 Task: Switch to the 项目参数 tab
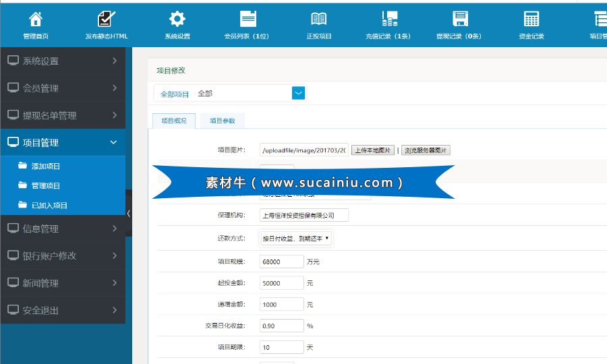[x=222, y=121]
